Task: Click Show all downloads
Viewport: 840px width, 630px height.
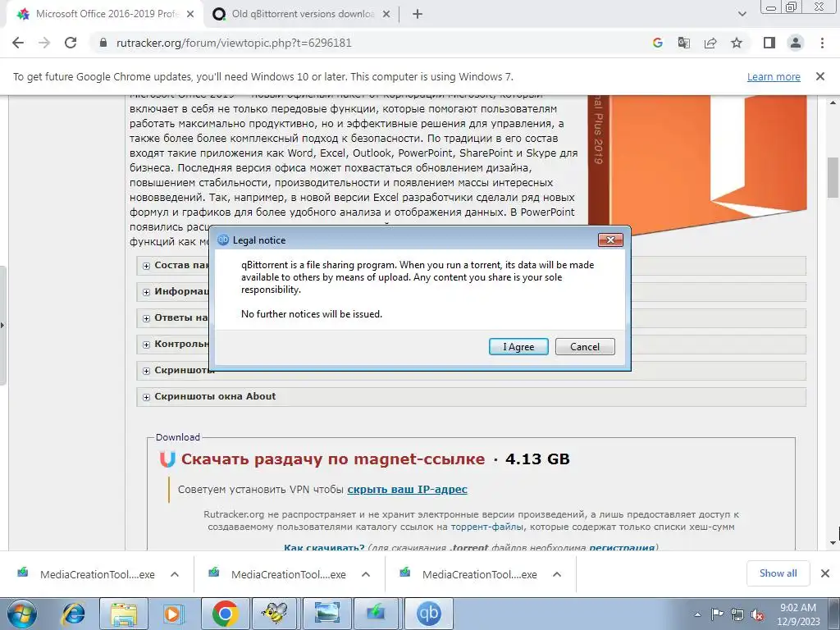Action: coord(778,573)
